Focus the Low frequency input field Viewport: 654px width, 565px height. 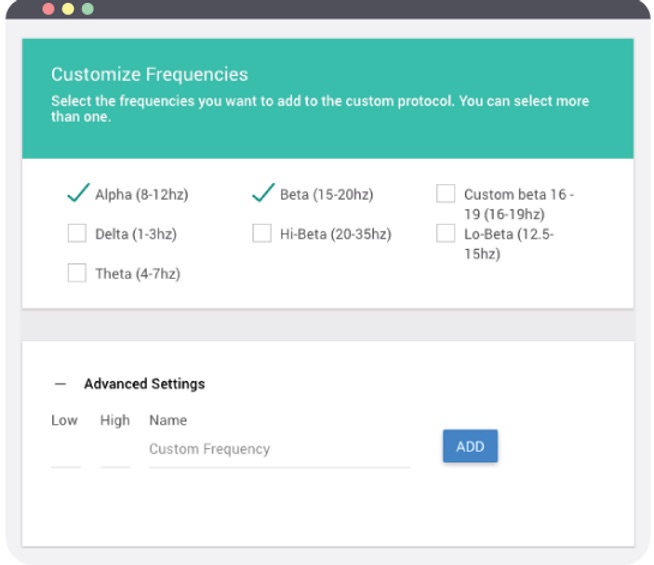(x=65, y=451)
